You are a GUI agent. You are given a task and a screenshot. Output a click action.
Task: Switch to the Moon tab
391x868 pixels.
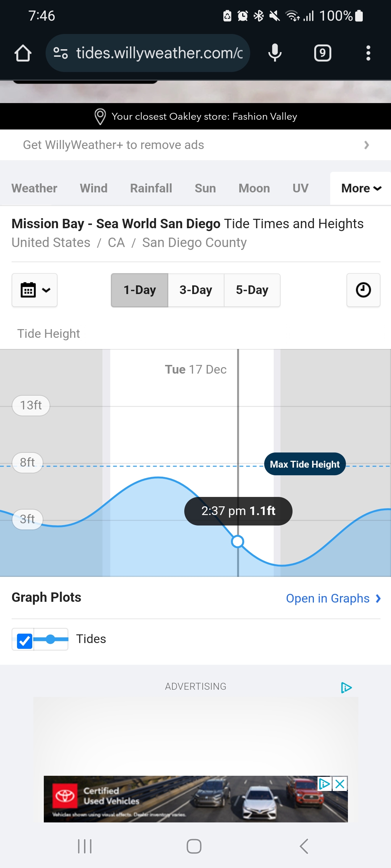254,188
